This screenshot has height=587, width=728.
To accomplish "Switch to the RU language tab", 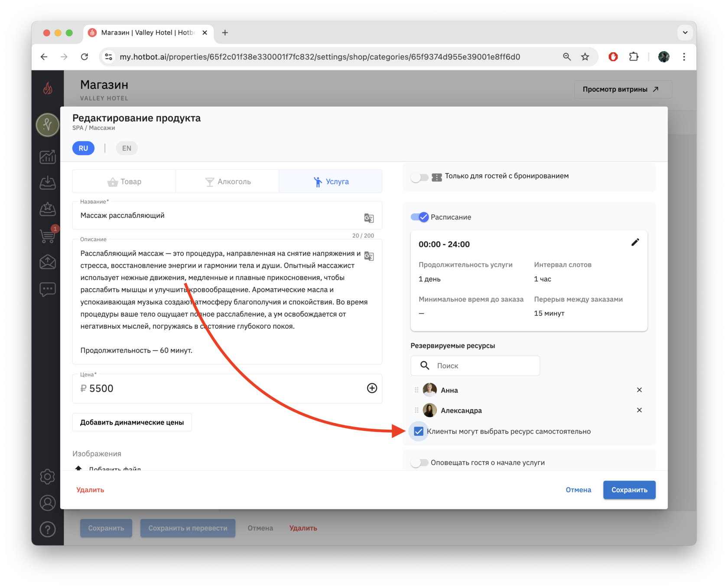I will [83, 148].
